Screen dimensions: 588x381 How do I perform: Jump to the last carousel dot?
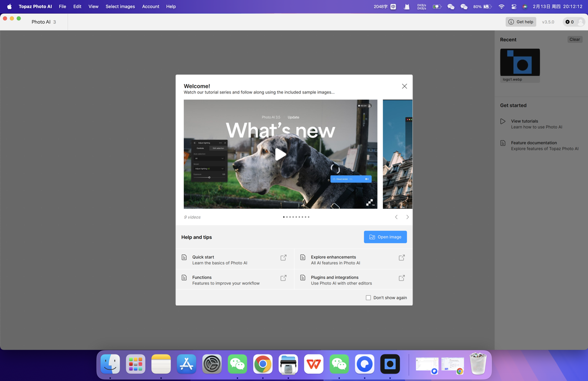(x=309, y=217)
